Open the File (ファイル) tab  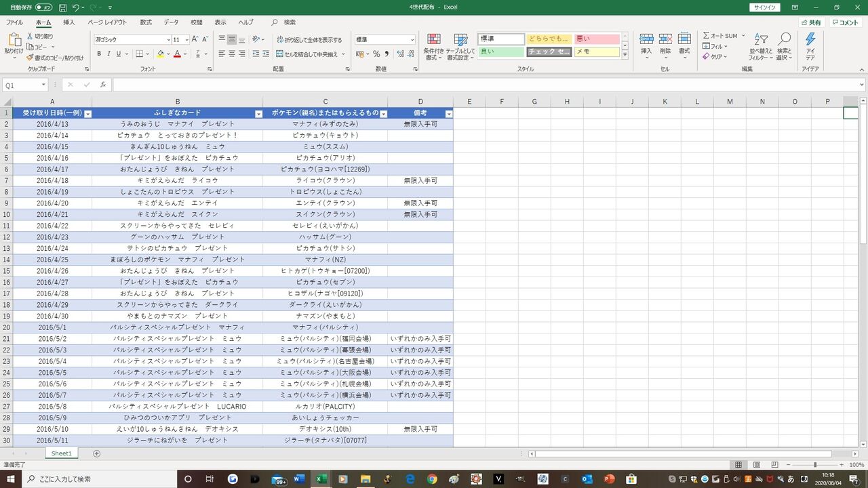[x=14, y=22]
